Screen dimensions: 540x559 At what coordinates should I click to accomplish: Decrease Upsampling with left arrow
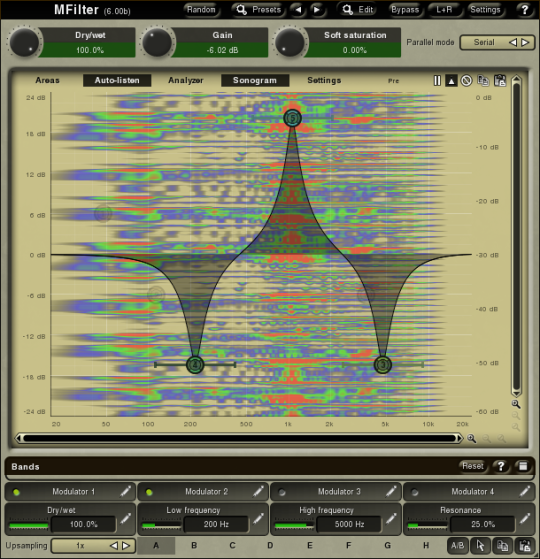coord(114,545)
